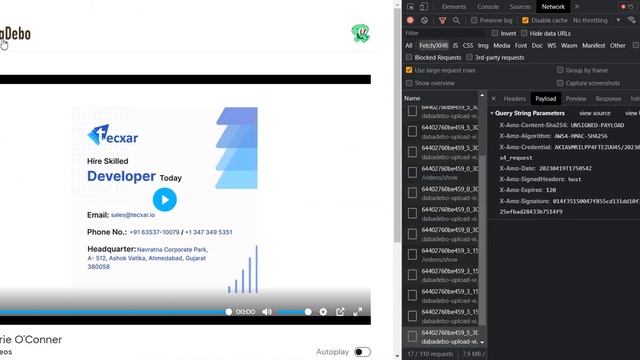The width and height of the screenshot is (640, 360).
Task: Open video player settings gear
Action: [323, 312]
